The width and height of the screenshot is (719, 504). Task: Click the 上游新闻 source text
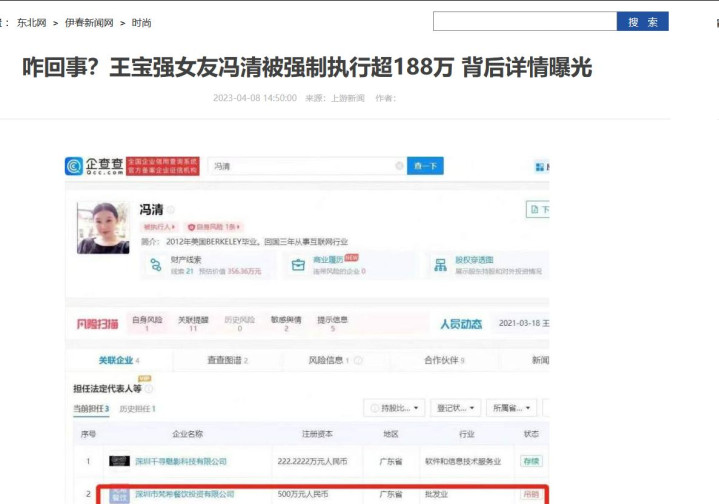pos(348,98)
